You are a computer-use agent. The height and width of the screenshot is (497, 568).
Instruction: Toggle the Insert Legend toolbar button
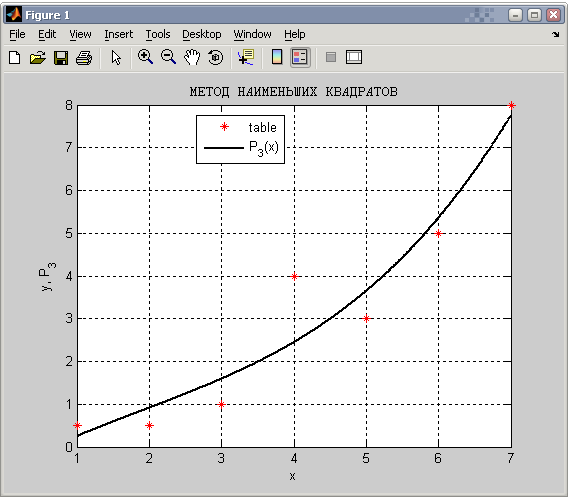[x=300, y=57]
